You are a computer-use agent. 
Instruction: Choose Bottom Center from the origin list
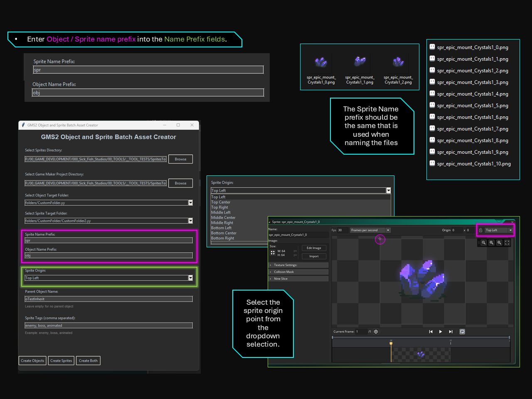224,233
